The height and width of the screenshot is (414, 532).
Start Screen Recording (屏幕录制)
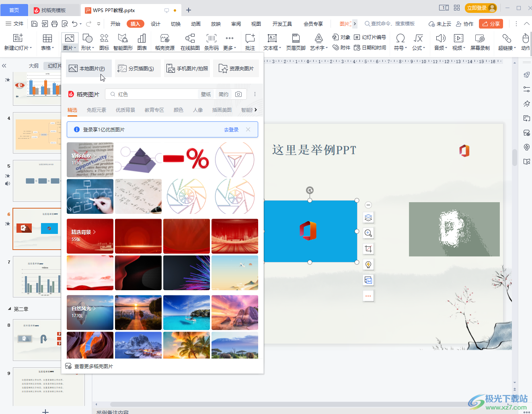pyautogui.click(x=480, y=42)
